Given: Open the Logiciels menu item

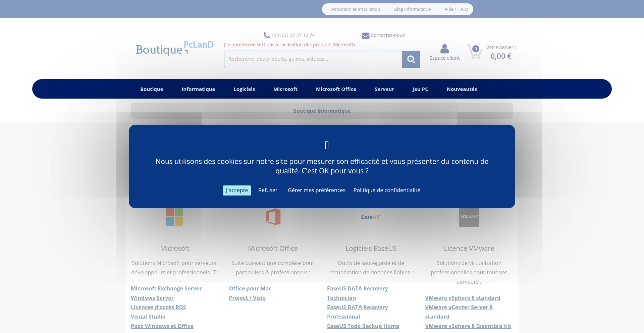Looking at the screenshot, I should pos(244,89).
